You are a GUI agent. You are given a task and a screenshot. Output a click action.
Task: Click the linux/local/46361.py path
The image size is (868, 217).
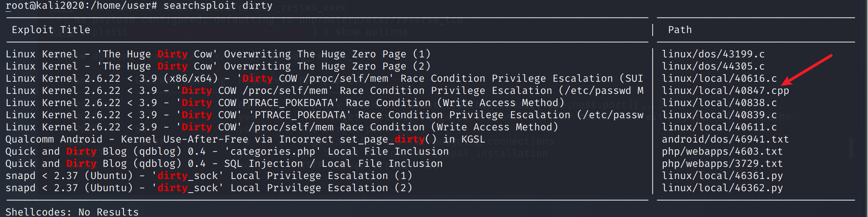722,176
